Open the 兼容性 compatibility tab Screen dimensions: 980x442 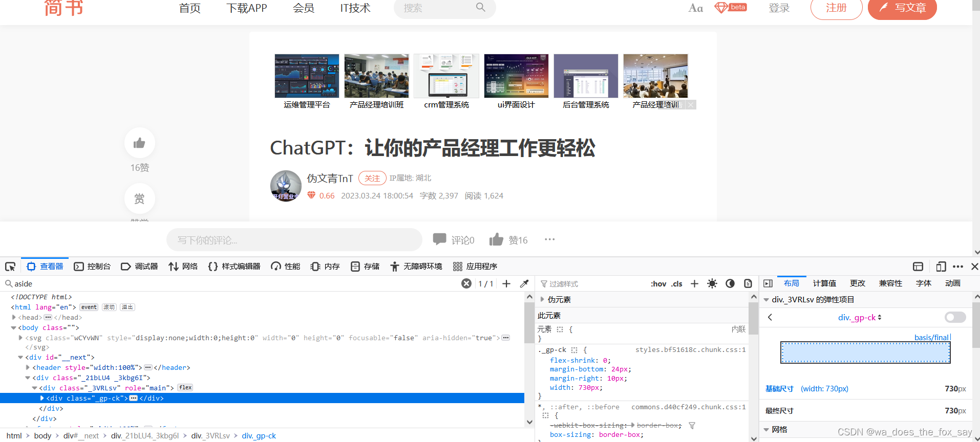(x=890, y=283)
